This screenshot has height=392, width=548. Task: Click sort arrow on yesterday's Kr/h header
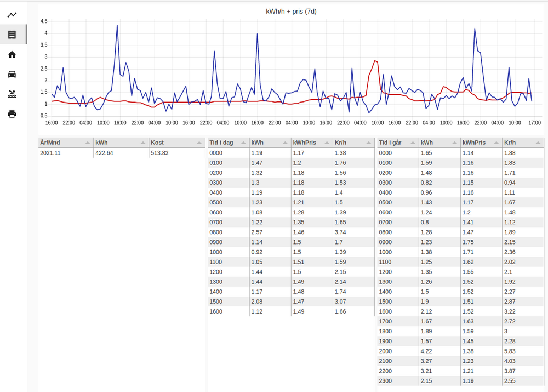click(538, 143)
